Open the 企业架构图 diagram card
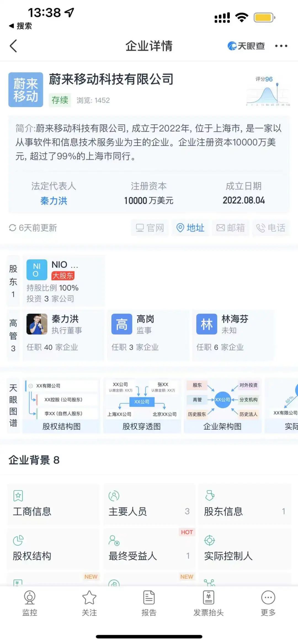Viewport: 298px width, 644px height. coord(222,406)
